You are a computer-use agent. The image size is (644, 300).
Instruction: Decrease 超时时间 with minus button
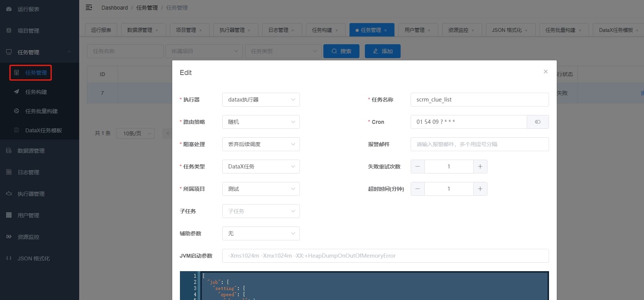[418, 189]
